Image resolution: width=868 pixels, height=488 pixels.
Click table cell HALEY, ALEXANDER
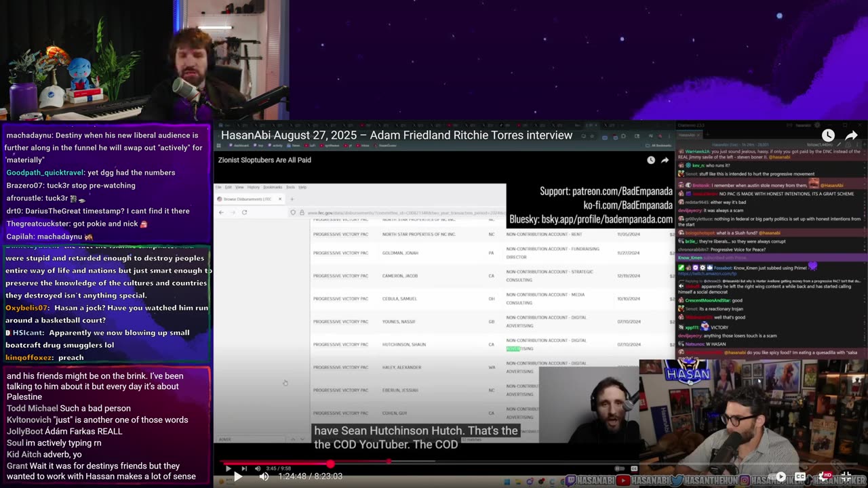(x=401, y=367)
